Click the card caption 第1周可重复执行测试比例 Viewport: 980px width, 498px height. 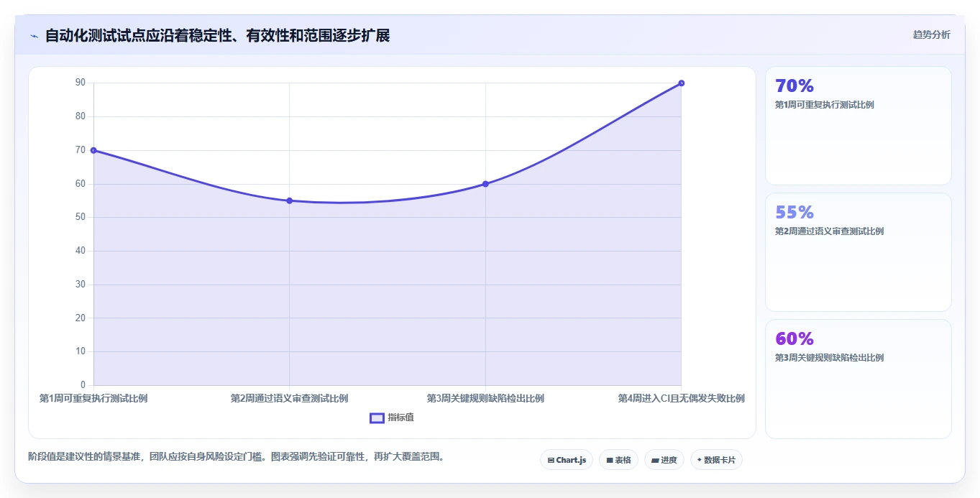(824, 105)
